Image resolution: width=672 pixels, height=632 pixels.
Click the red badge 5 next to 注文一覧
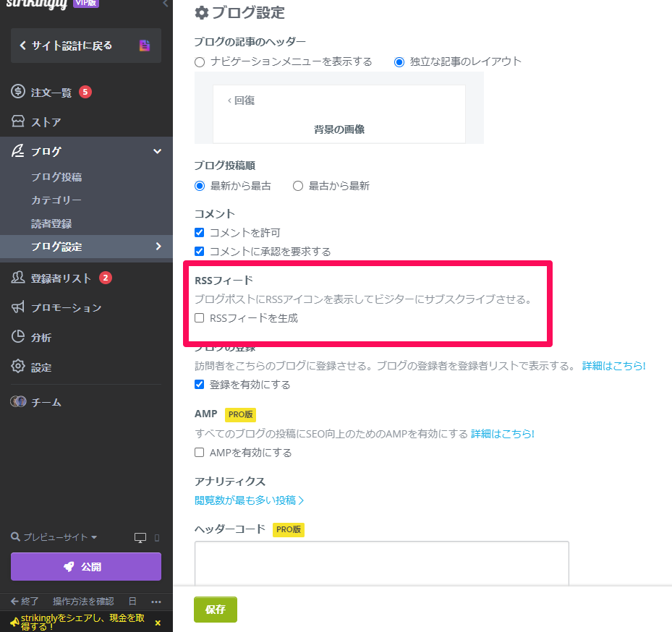[85, 92]
